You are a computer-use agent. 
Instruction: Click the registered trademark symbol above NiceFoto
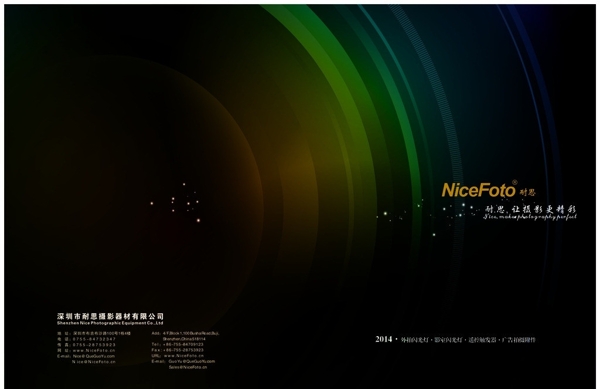coord(515,182)
